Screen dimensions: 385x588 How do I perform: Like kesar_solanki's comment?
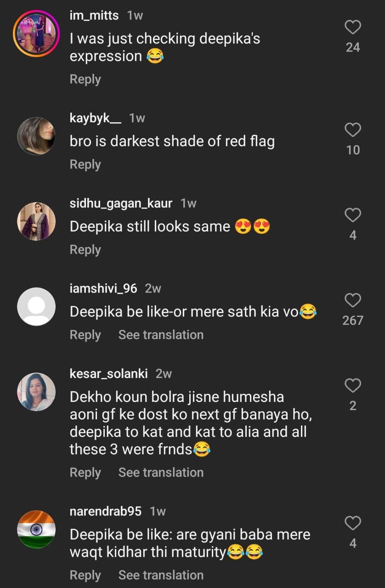pyautogui.click(x=352, y=386)
